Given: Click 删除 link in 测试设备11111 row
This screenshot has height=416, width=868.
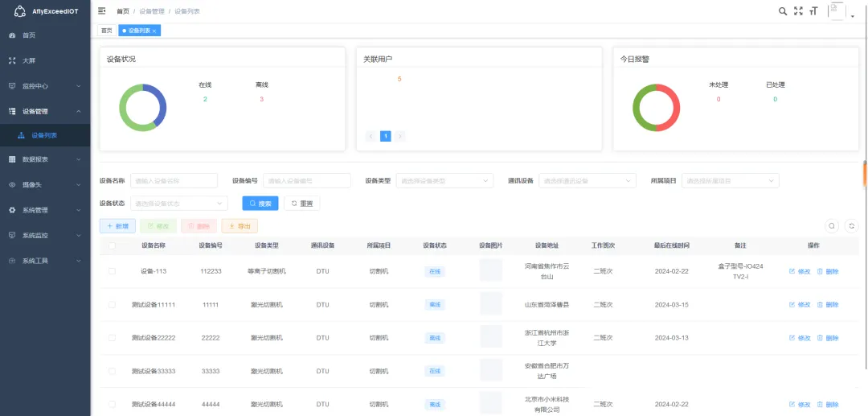Looking at the screenshot, I should click(x=828, y=305).
